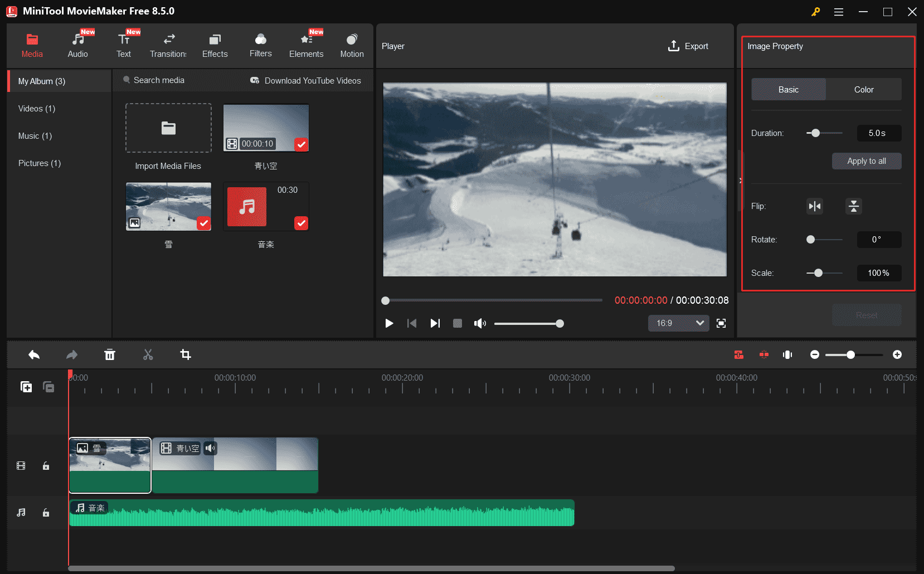Open the Transitions panel
924x574 pixels.
coord(168,45)
